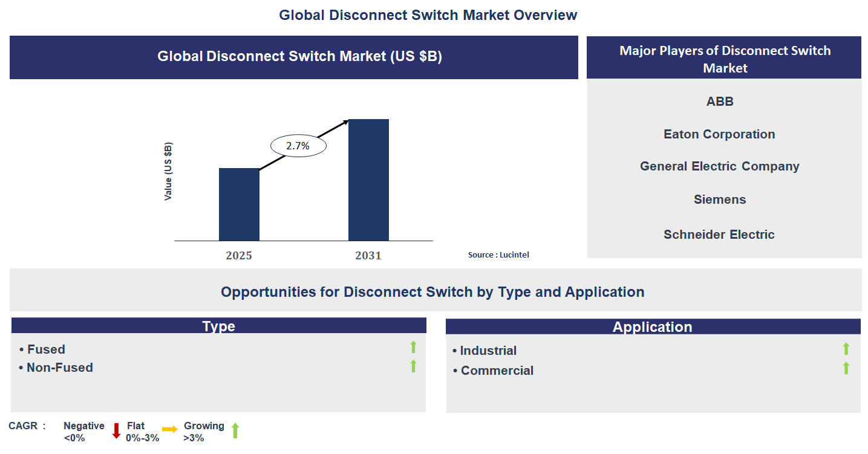Click the green Growing CAGR arrow icon
Screen dimensions: 868x454
[x=235, y=430]
